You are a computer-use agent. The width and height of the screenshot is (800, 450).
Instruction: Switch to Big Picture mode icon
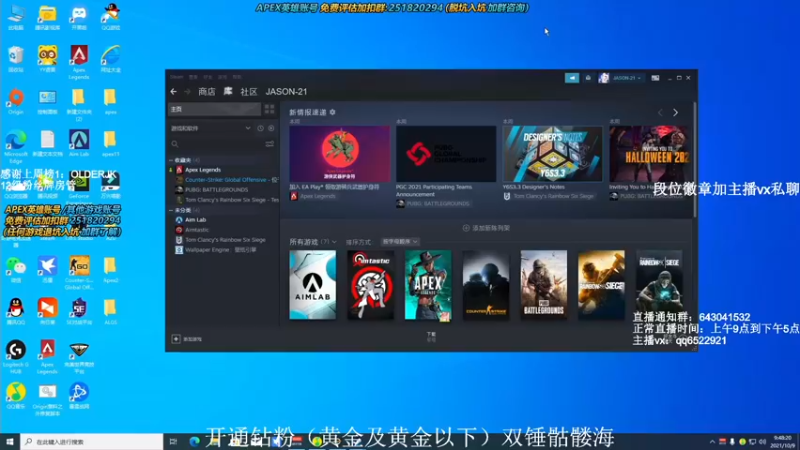655,78
